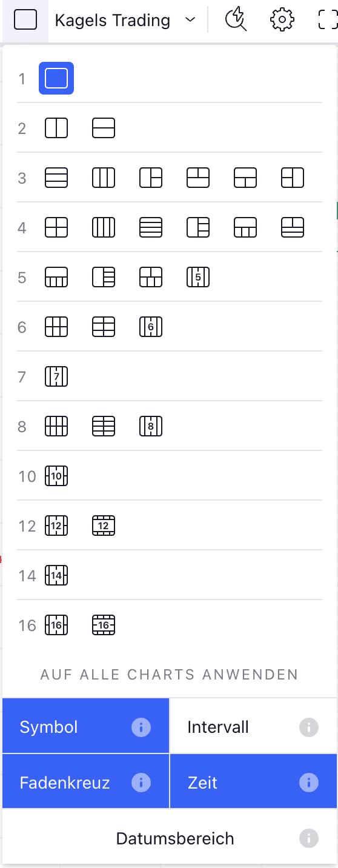Choose two charts stacked horizontal split layout
The image size is (338, 868).
(104, 128)
